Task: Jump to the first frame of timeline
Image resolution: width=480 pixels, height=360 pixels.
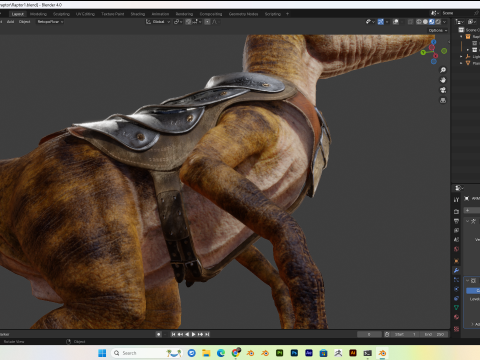Action: 173,334
